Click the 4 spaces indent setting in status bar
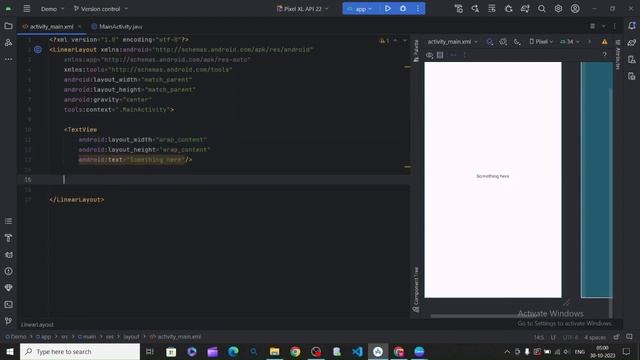The image size is (640, 360). click(595, 337)
